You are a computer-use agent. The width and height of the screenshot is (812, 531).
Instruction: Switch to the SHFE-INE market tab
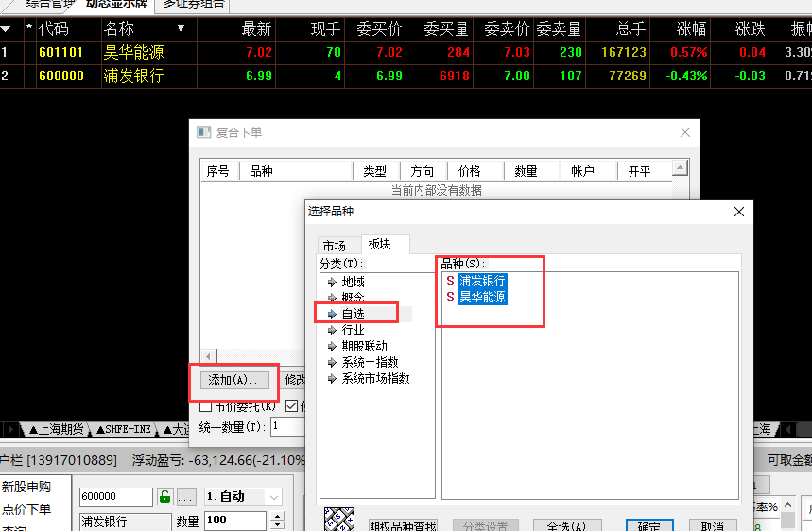pyautogui.click(x=123, y=429)
